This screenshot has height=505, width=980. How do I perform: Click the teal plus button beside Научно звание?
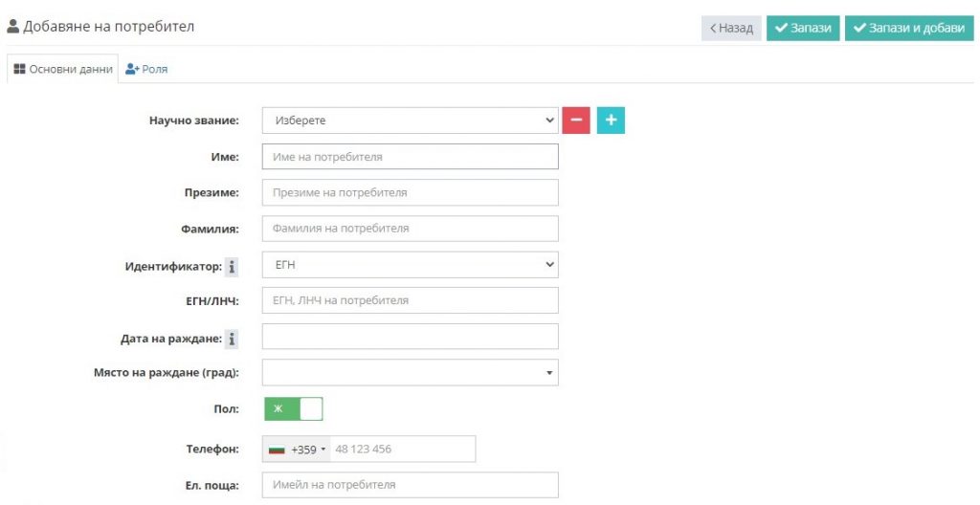tap(611, 120)
